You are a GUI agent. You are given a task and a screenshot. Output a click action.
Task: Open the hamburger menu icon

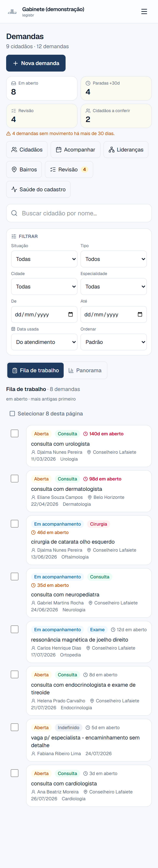coord(144,11)
